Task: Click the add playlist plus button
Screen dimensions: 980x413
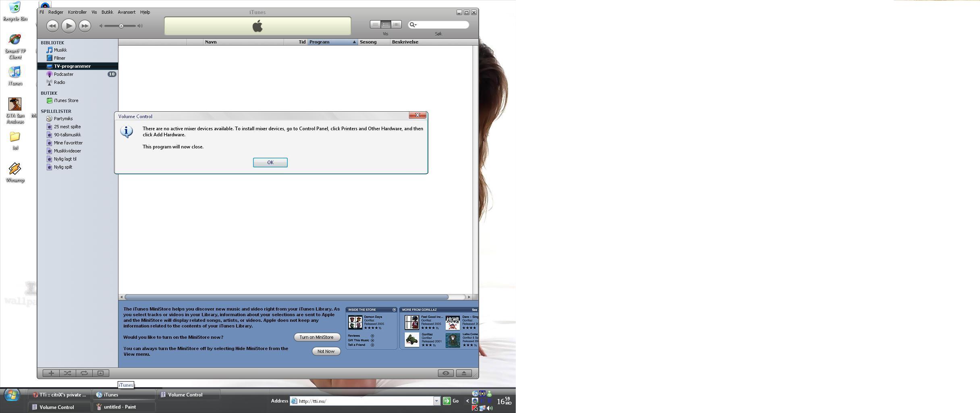Action: (51, 373)
